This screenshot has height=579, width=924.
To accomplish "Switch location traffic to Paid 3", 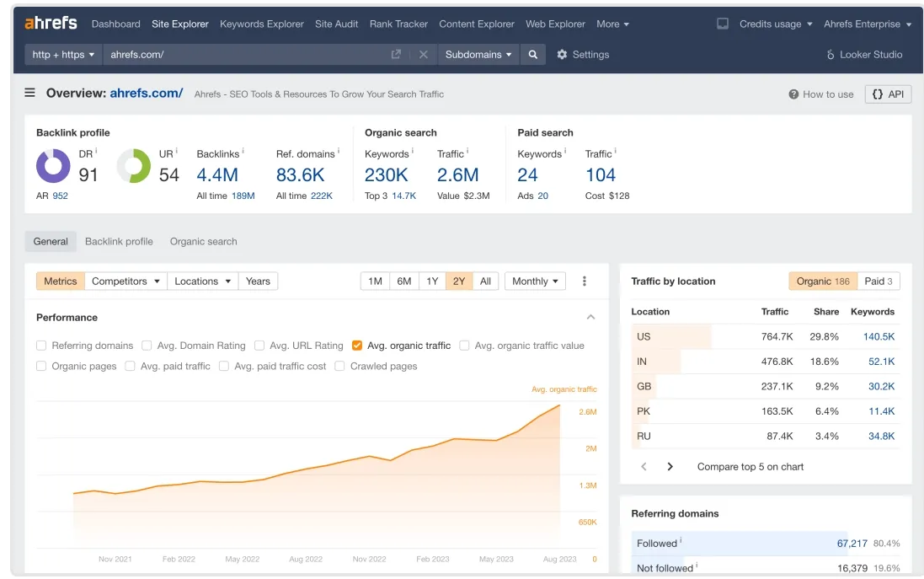I will pos(879,281).
